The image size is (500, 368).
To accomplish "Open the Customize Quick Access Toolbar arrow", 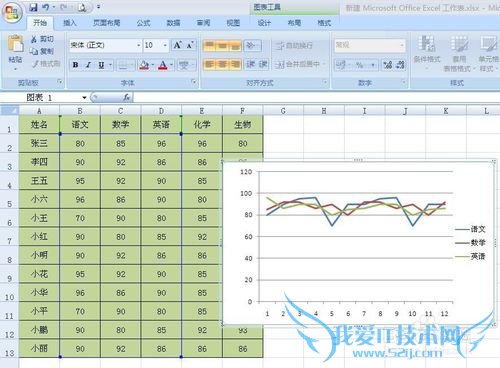I will pyautogui.click(x=98, y=7).
